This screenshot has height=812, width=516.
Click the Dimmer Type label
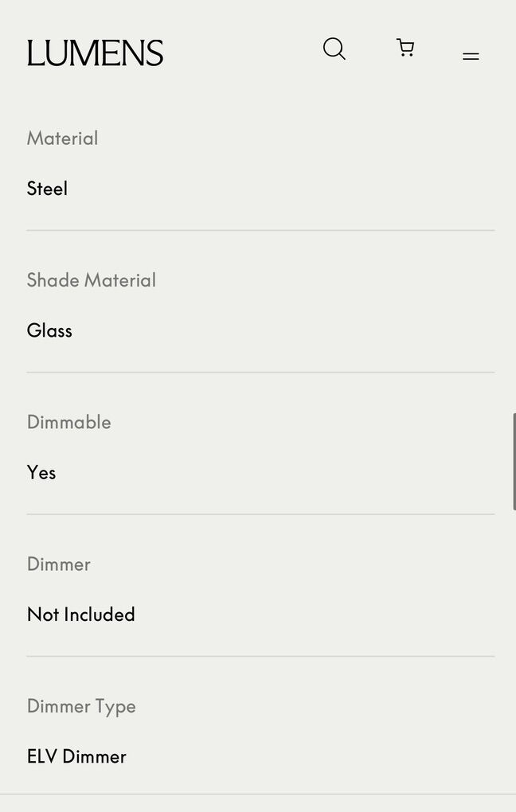tap(81, 706)
